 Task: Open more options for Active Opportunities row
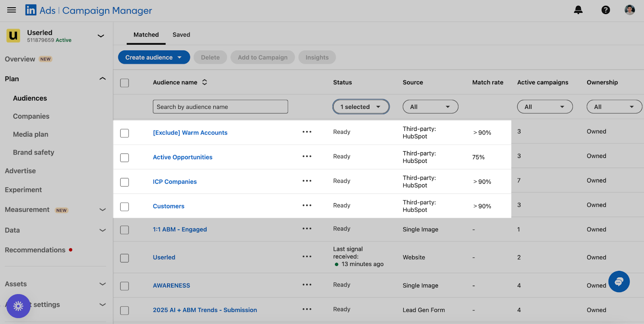pyautogui.click(x=307, y=156)
